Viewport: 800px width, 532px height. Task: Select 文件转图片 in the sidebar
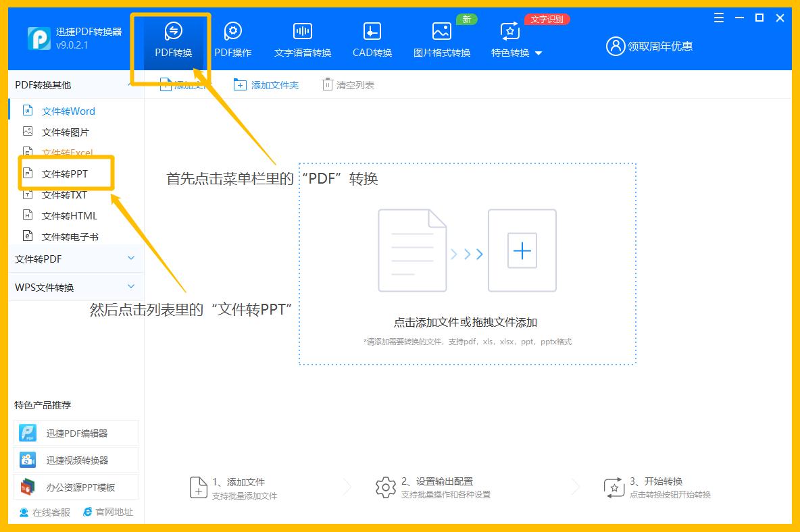click(68, 132)
